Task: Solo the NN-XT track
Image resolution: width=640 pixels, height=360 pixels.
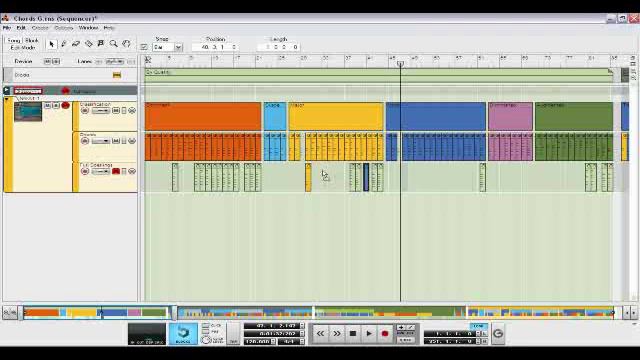Action: (56, 106)
